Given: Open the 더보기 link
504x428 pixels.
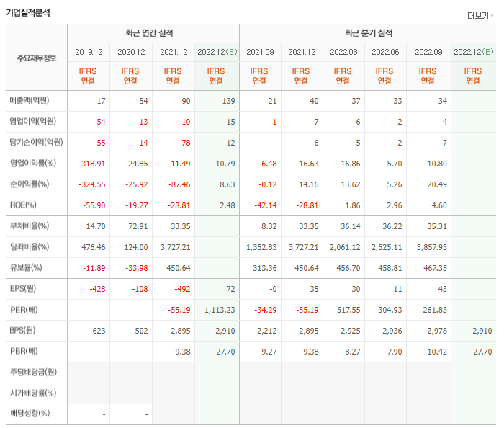Looking at the screenshot, I should click(x=480, y=15).
